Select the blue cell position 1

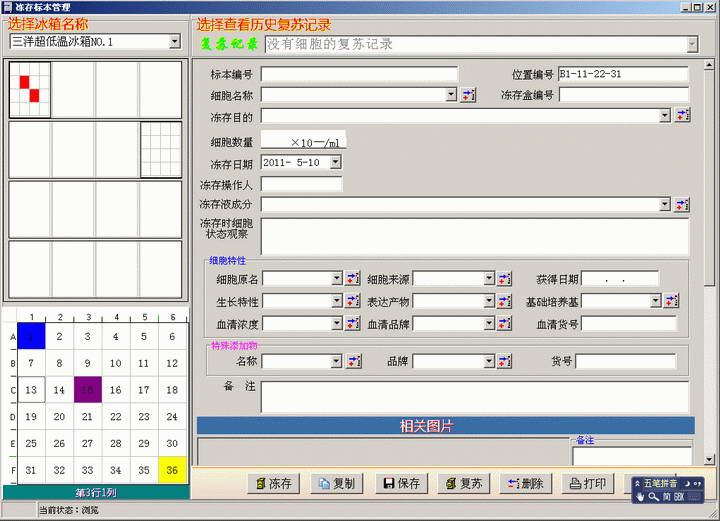click(x=31, y=336)
